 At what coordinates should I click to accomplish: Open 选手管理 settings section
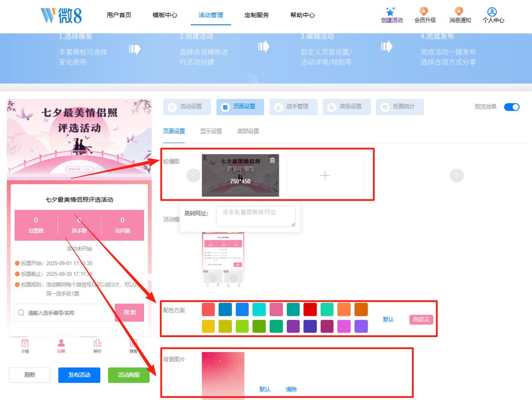coord(293,107)
